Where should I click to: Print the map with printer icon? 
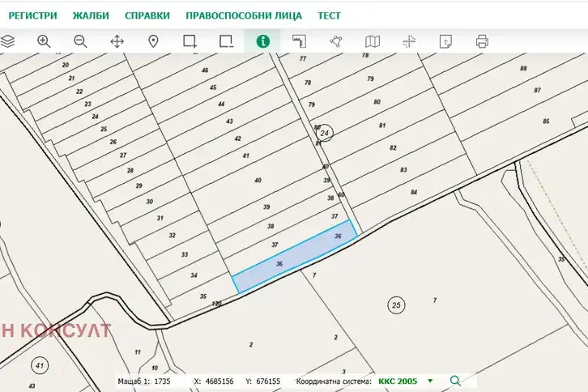(482, 41)
